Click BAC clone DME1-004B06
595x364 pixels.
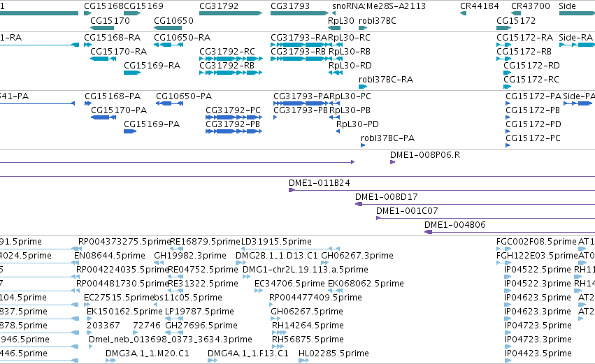point(510,233)
